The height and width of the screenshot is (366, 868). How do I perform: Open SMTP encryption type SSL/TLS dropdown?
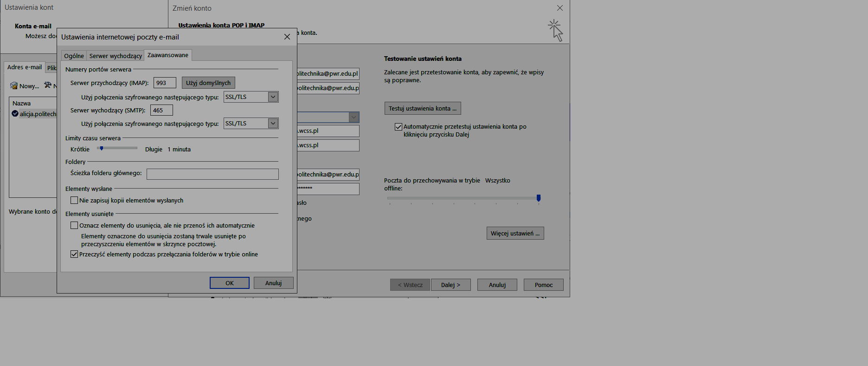click(x=273, y=124)
